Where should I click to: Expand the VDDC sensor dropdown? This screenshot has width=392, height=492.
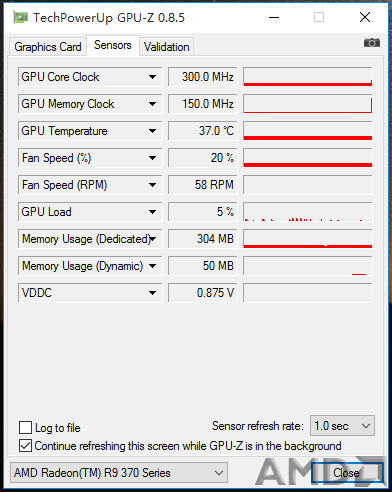152,293
